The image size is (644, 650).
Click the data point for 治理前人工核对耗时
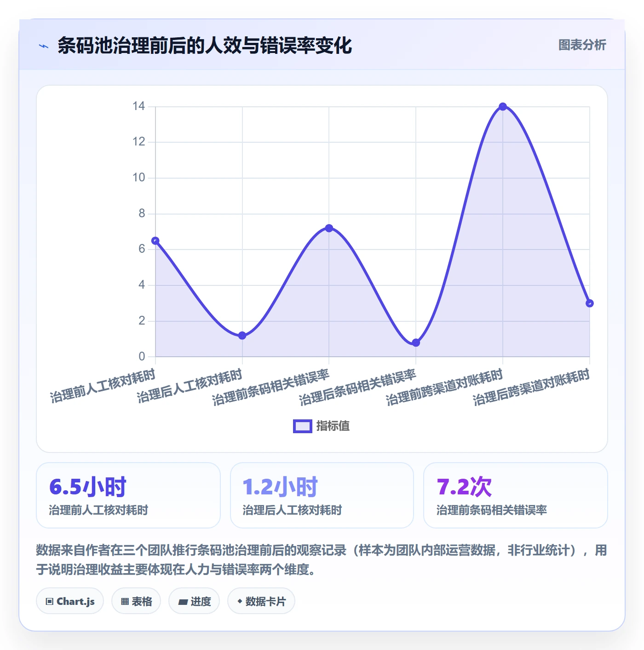coord(155,241)
